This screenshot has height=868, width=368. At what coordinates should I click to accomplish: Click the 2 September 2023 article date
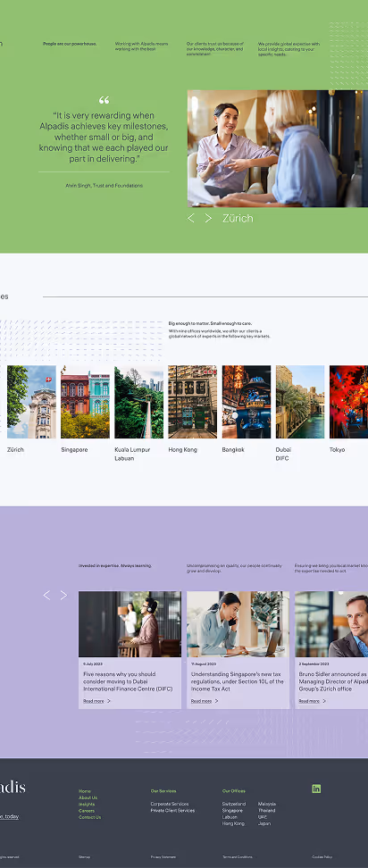(314, 664)
